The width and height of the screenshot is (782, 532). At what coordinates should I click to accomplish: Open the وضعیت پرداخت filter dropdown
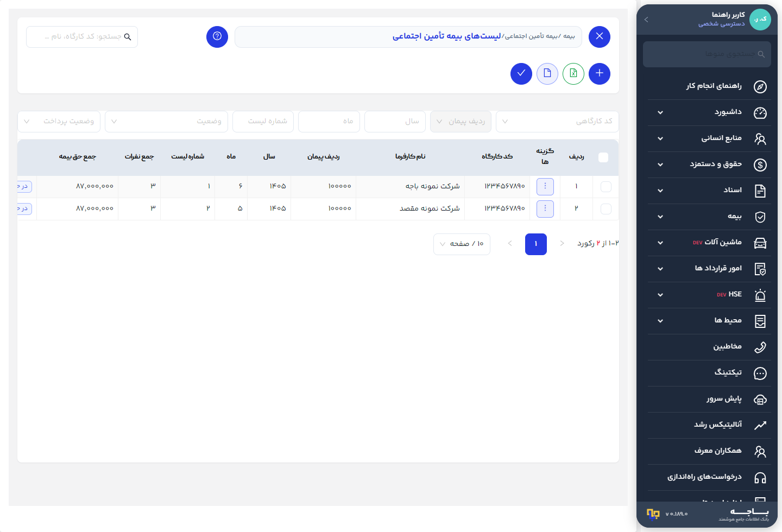(x=59, y=122)
